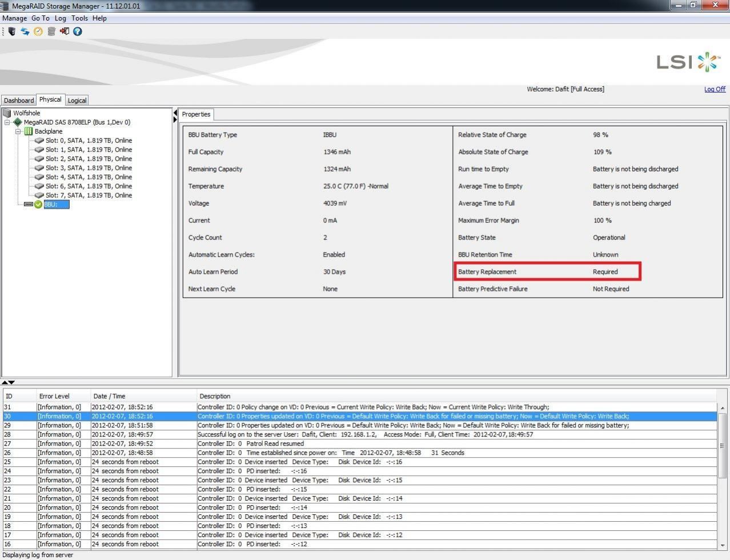Collapse the Backplane tree node

pyautogui.click(x=18, y=131)
